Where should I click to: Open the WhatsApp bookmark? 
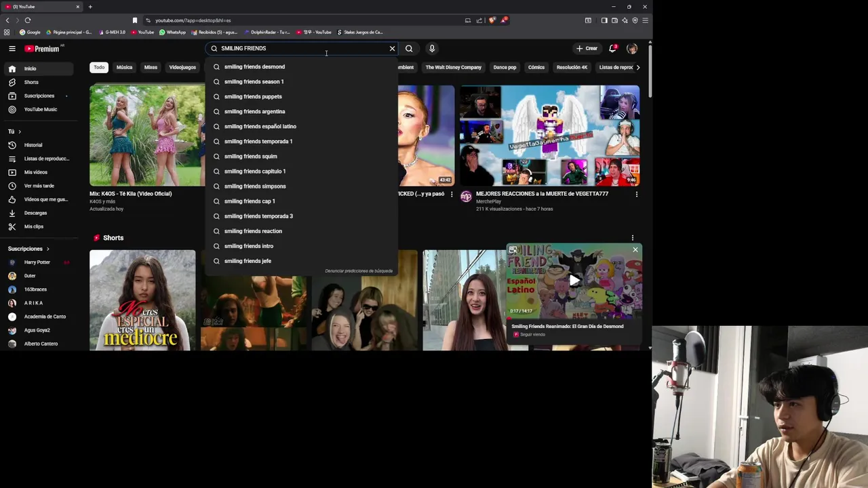(x=172, y=32)
